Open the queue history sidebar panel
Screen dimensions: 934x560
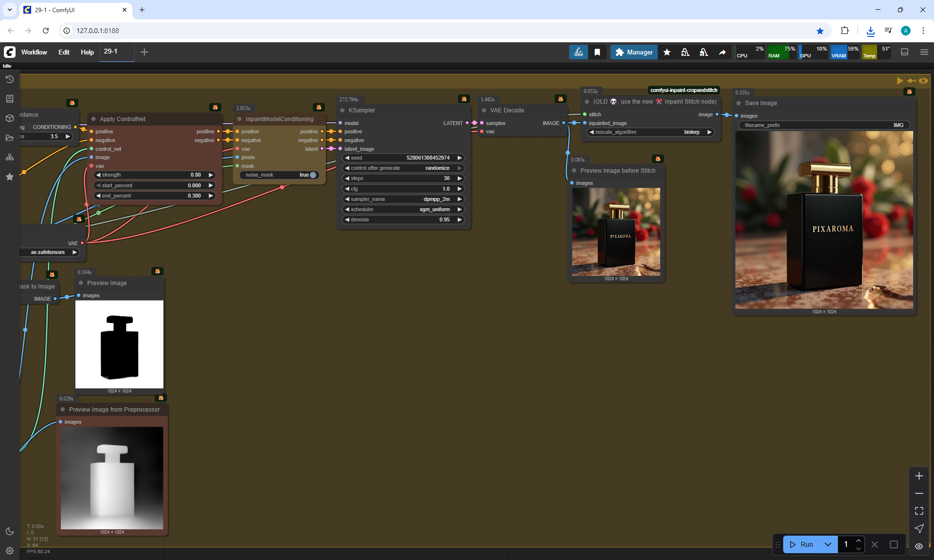9,79
